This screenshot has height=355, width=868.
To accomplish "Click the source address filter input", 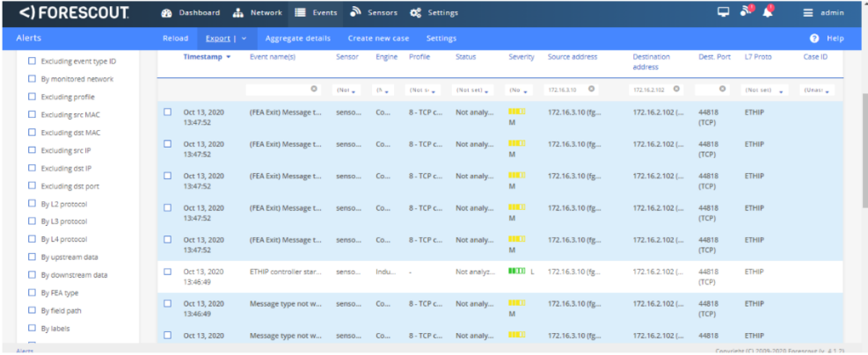I will tap(572, 89).
